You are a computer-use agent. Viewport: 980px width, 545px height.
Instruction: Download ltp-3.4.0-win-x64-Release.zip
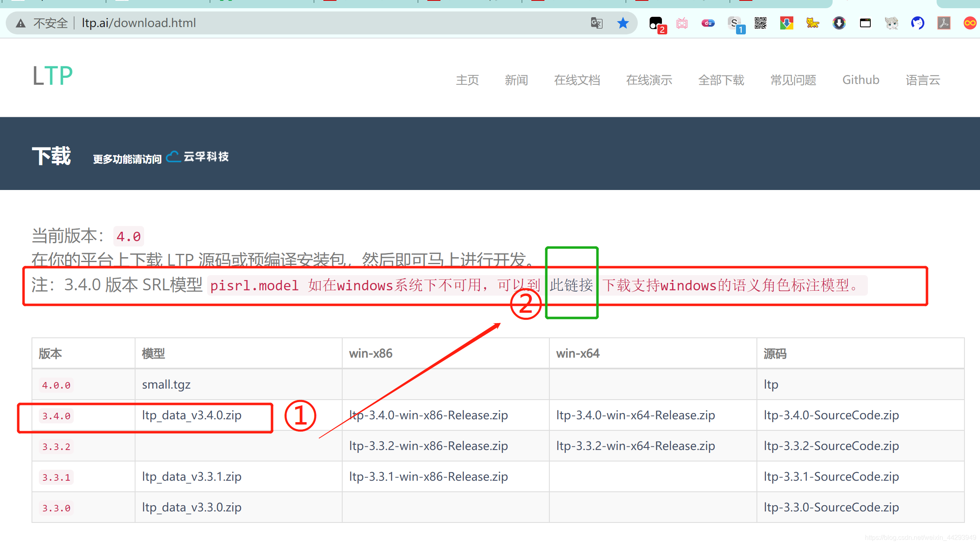pos(635,415)
